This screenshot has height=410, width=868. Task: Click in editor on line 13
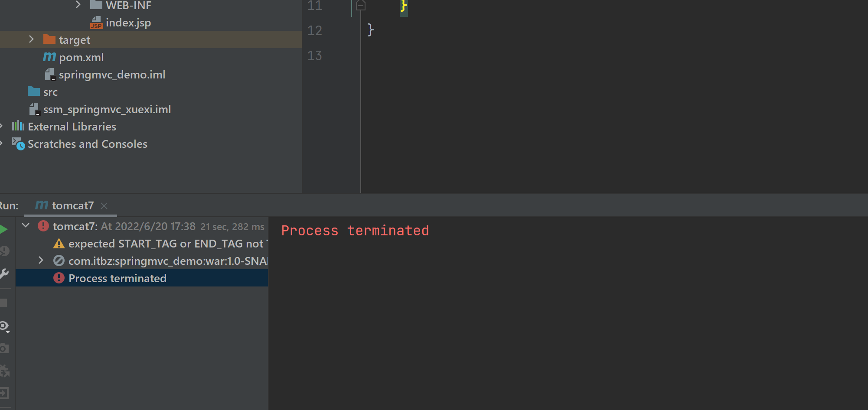[x=607, y=56]
